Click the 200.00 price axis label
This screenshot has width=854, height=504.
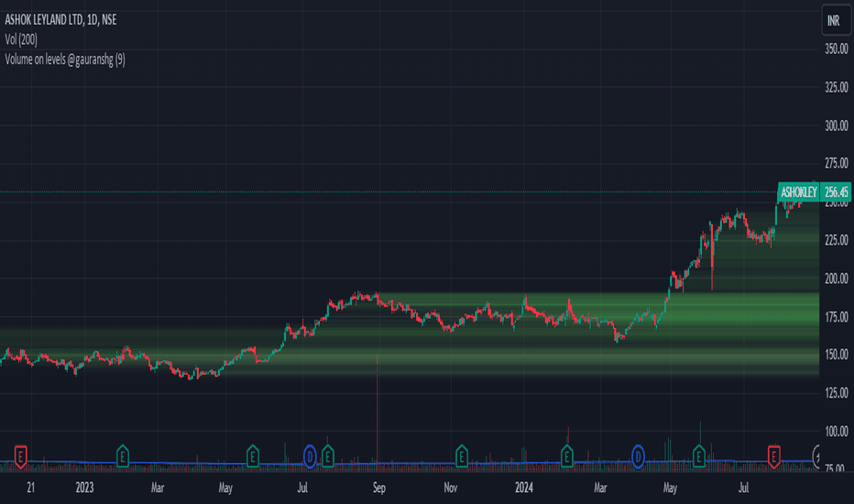pos(836,279)
